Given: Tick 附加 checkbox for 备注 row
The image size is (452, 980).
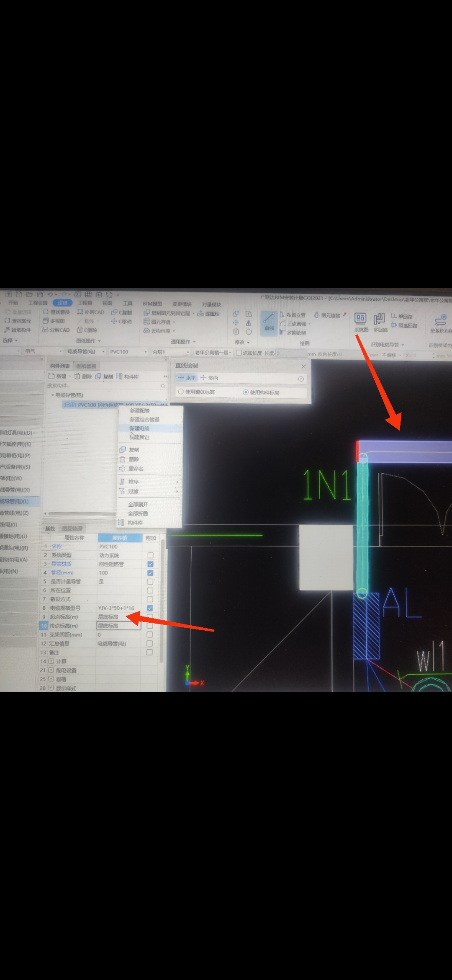Looking at the screenshot, I should coord(149,652).
